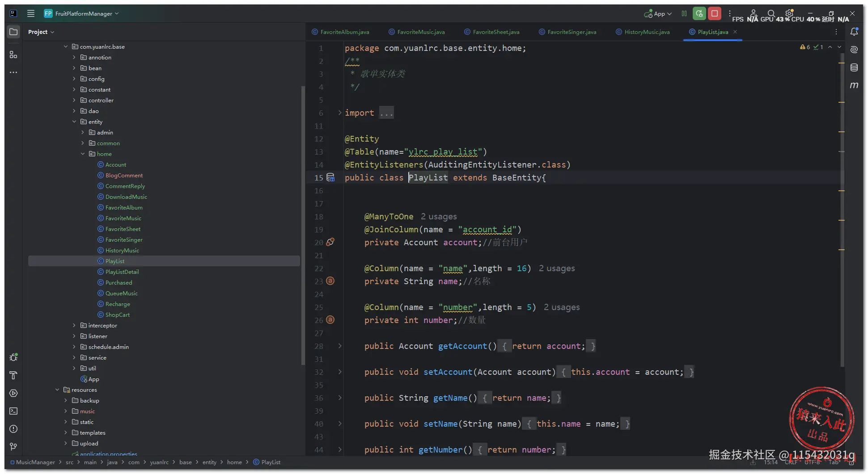Switch to FavoriteAlbum.java tab
This screenshot has height=474, width=868.
(x=340, y=32)
